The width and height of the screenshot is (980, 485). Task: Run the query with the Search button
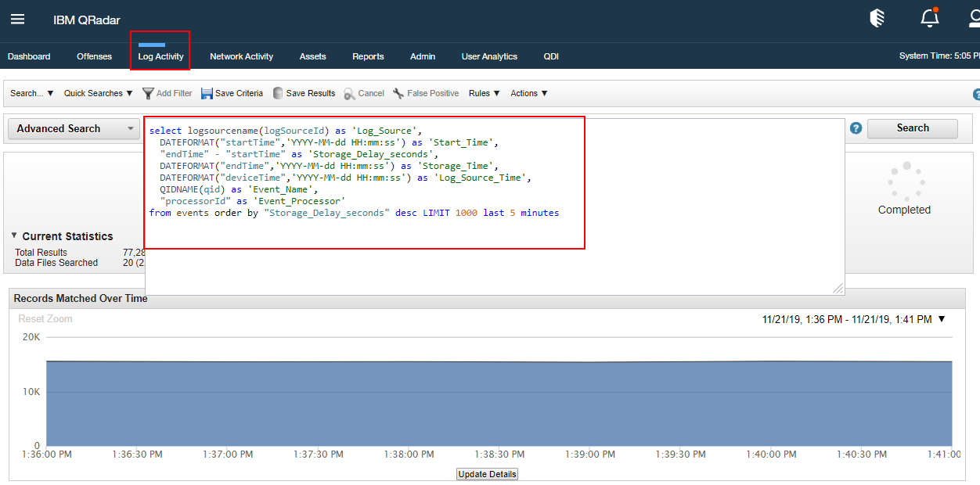pos(913,128)
